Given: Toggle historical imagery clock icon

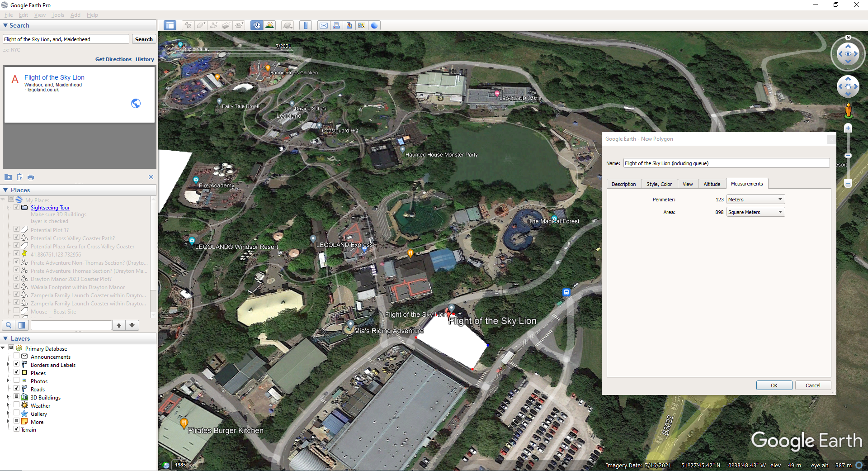Looking at the screenshot, I should click(x=257, y=25).
